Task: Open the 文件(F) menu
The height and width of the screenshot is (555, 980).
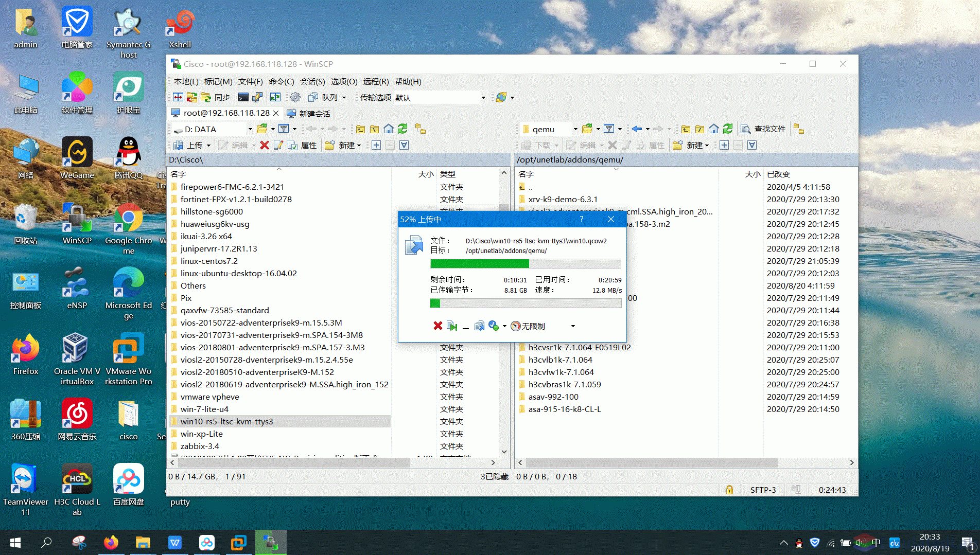Action: (250, 82)
